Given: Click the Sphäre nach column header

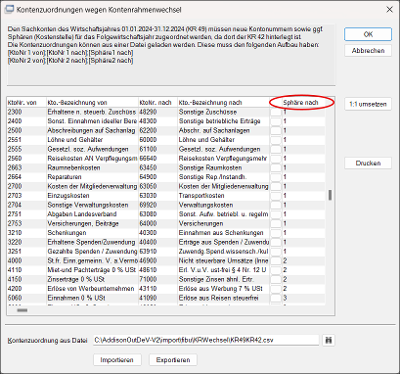Looking at the screenshot, I should coord(301,103).
